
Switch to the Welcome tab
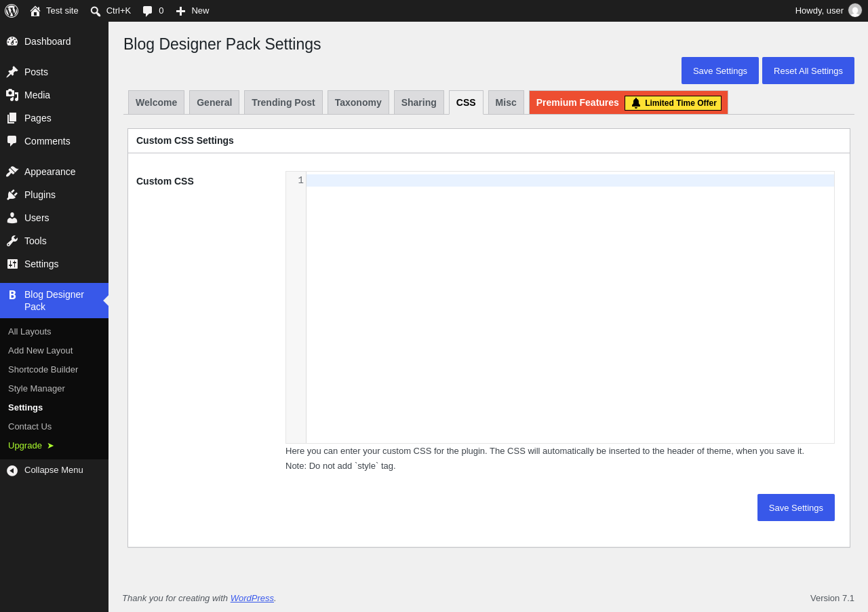[x=156, y=102]
